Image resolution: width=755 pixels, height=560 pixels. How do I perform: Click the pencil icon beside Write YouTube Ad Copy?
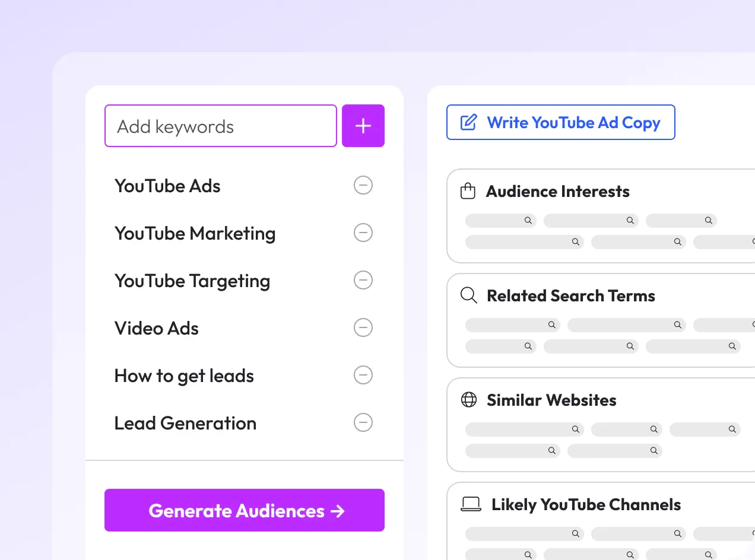(469, 122)
